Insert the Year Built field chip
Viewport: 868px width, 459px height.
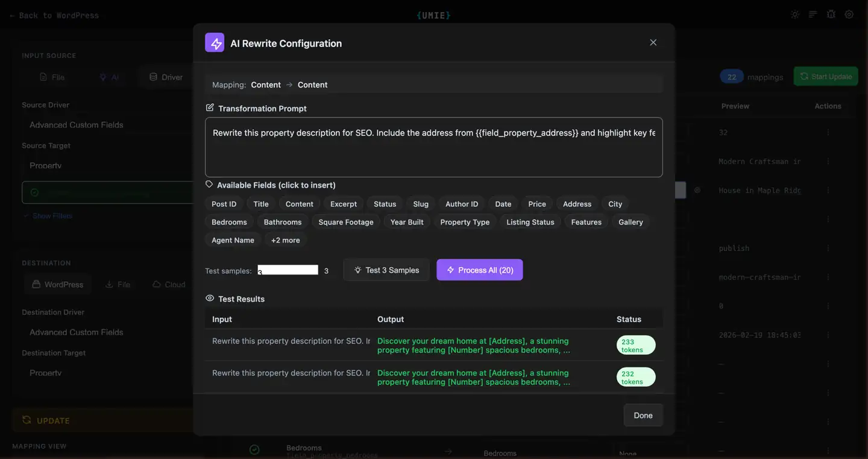point(407,222)
